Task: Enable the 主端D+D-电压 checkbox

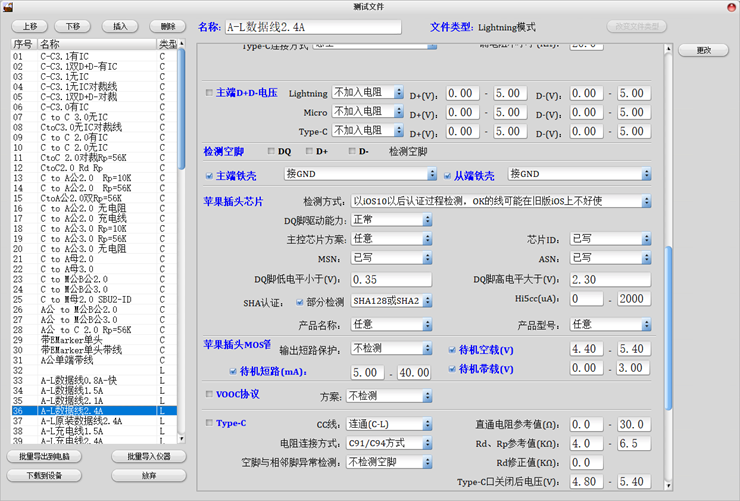Action: click(209, 93)
